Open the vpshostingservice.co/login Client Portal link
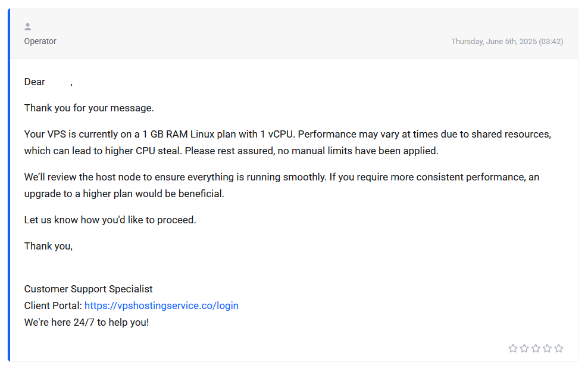 pyautogui.click(x=161, y=305)
